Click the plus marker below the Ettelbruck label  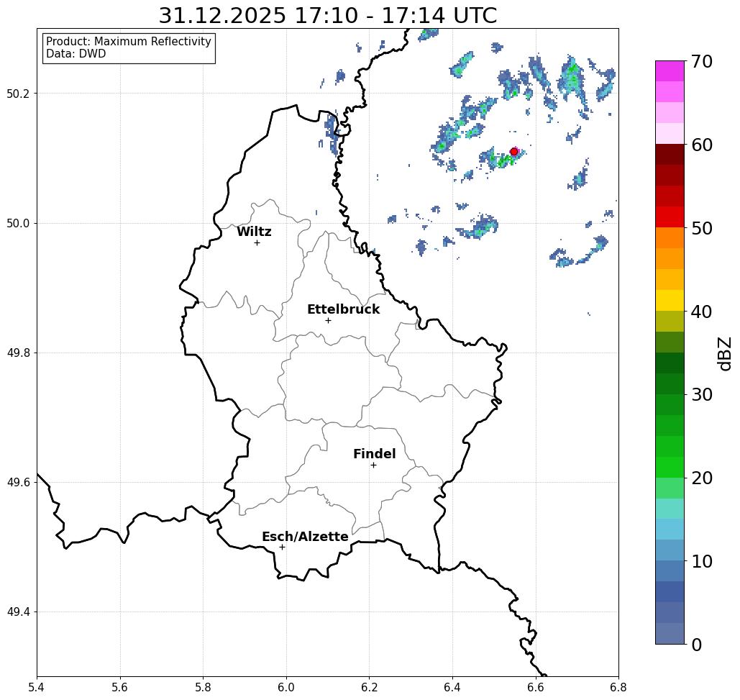tap(329, 320)
